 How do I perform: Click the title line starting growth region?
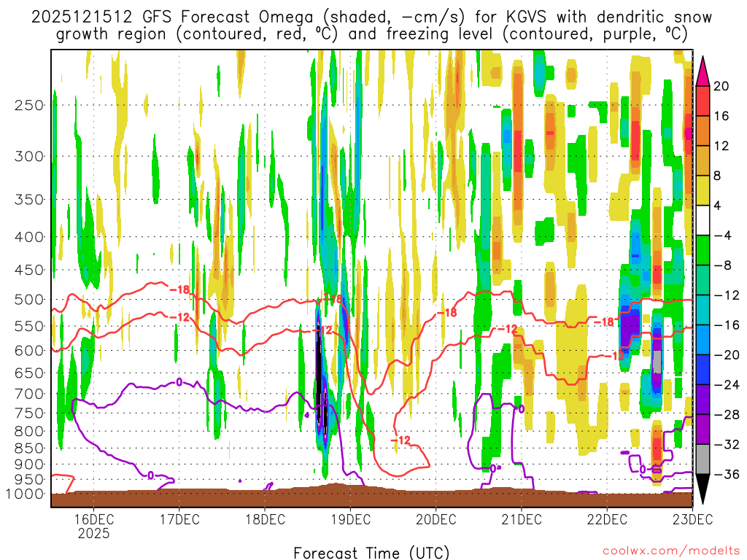tap(371, 34)
